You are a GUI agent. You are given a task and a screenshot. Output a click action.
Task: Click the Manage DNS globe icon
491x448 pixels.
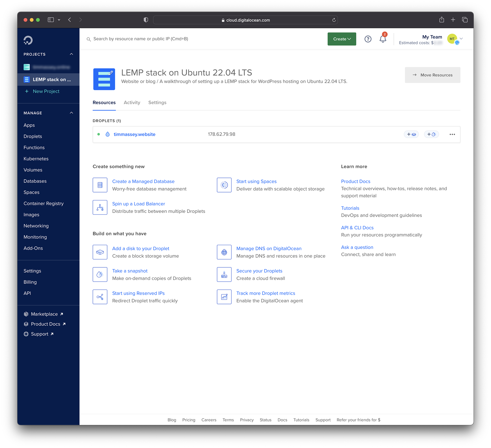(224, 252)
